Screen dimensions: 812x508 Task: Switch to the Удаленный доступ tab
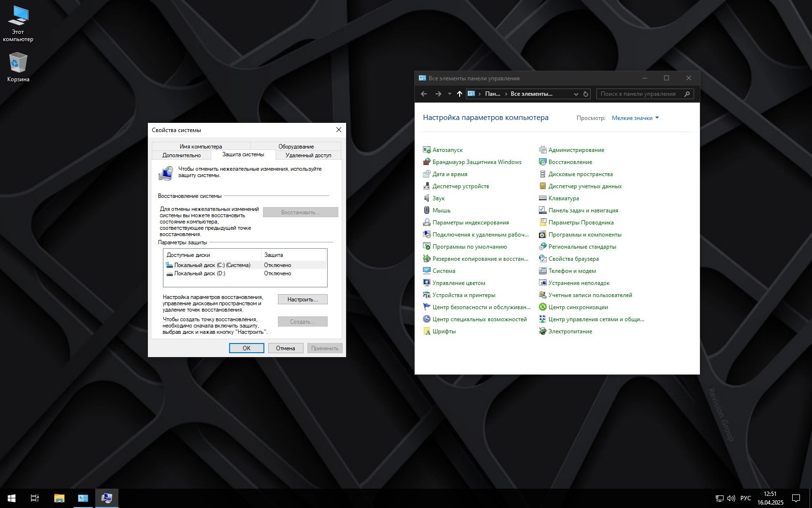coord(308,155)
